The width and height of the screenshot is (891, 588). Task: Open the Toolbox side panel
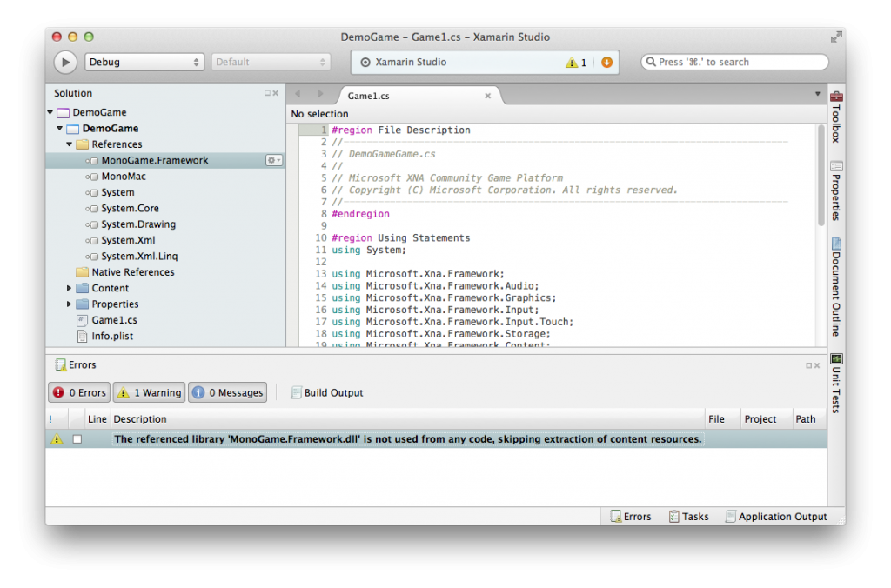tap(836, 117)
